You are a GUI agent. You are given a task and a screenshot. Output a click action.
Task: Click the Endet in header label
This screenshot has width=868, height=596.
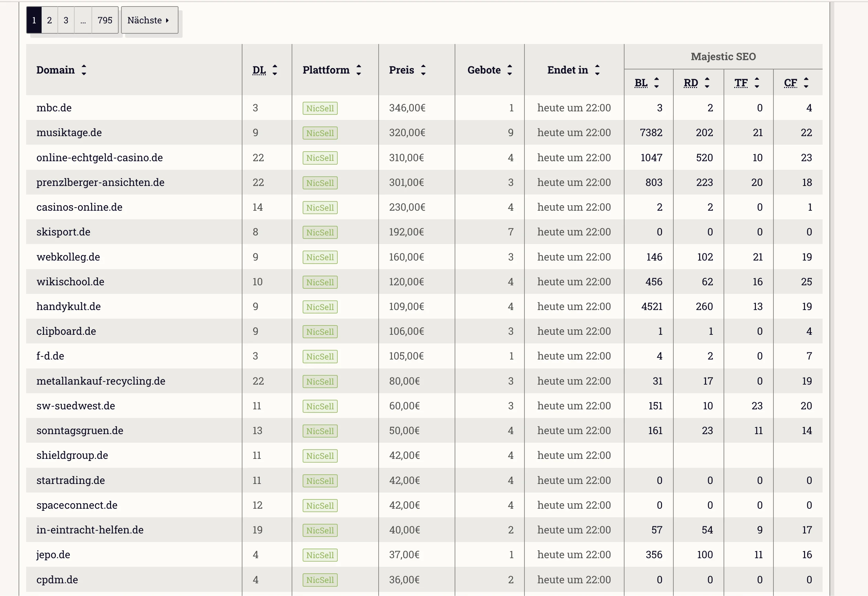[567, 70]
